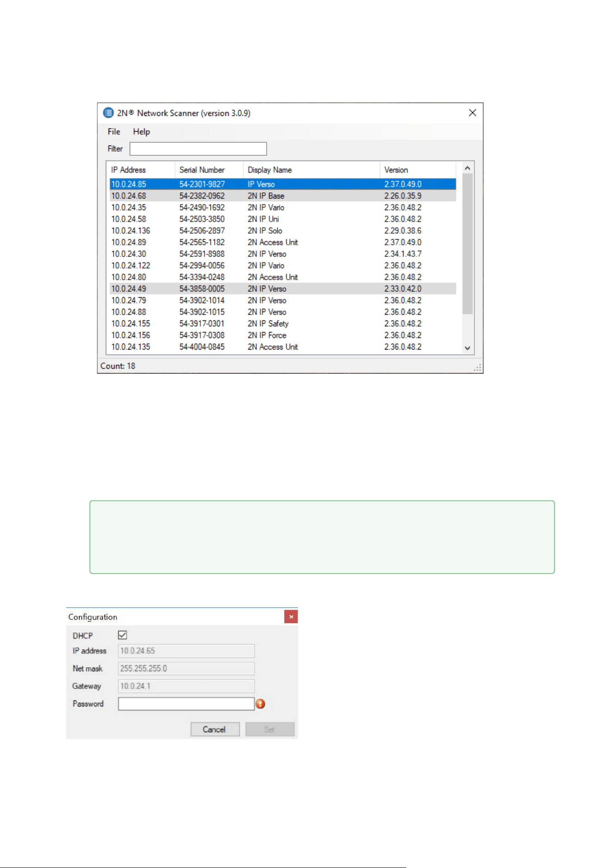Screen dimensions: 614x868
Task: Select the row 10.0.24.30
Action: 283,254
